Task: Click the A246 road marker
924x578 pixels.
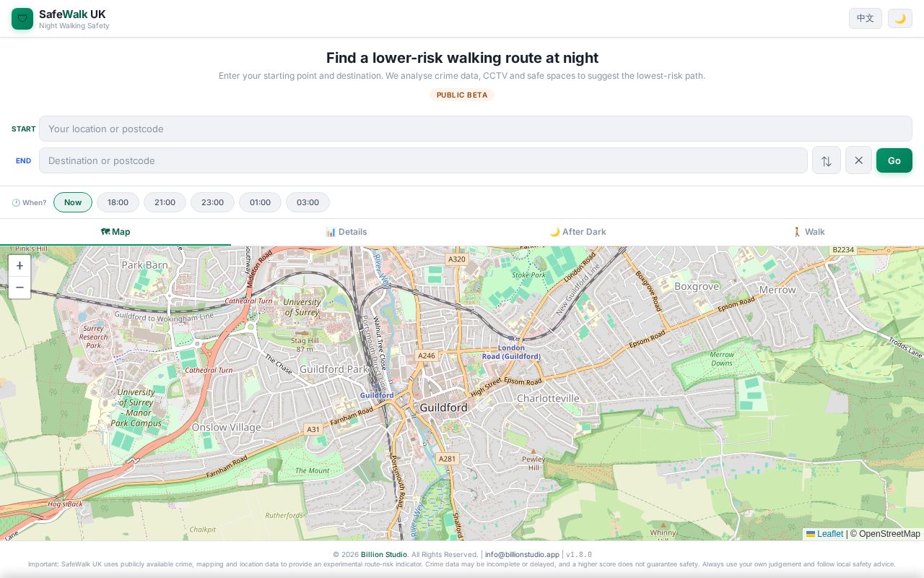Action: (427, 355)
